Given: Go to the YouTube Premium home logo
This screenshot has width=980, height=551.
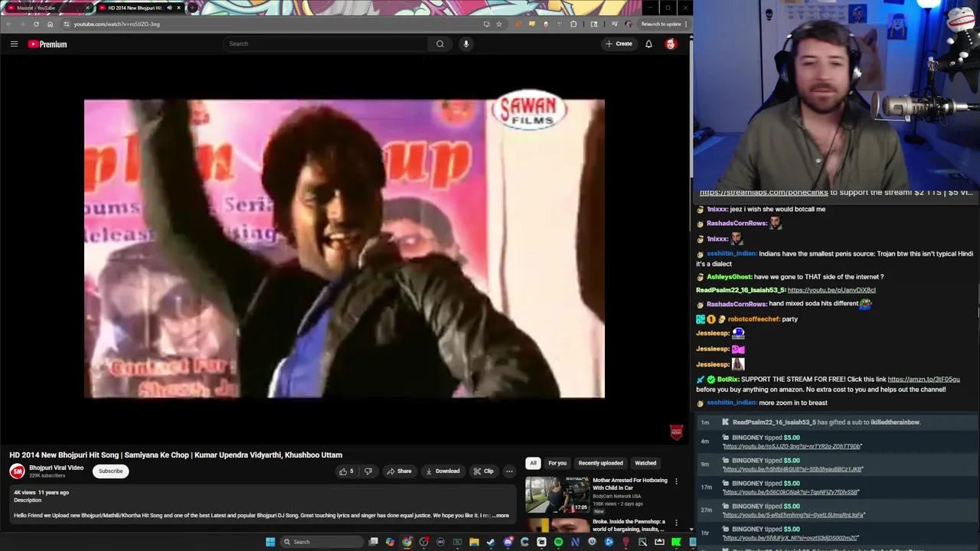Looking at the screenshot, I should 47,44.
